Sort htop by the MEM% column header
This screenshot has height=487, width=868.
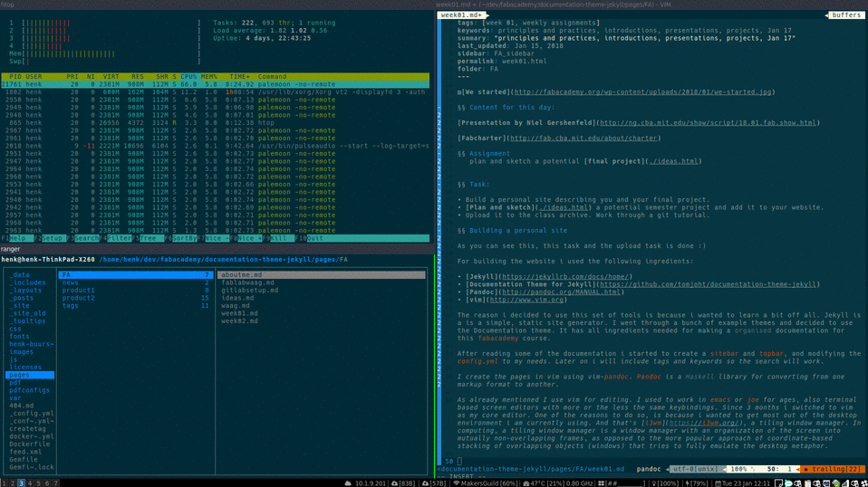[208, 77]
